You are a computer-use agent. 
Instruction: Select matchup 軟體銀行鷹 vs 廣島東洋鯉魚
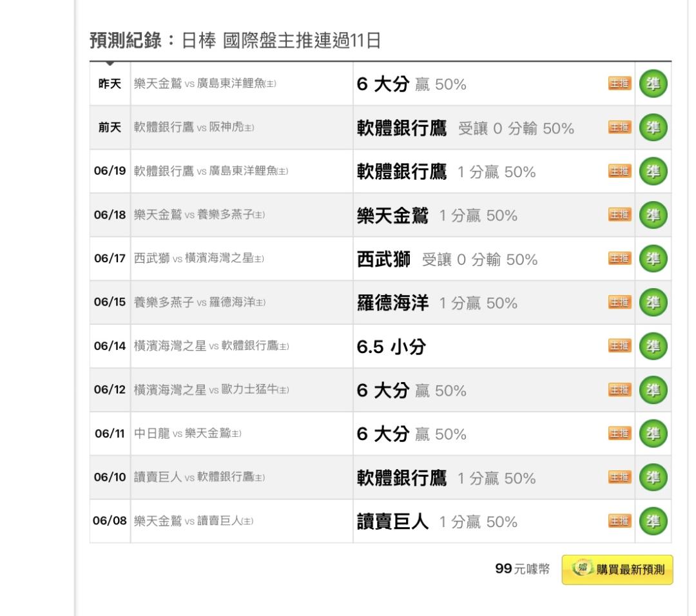point(211,171)
